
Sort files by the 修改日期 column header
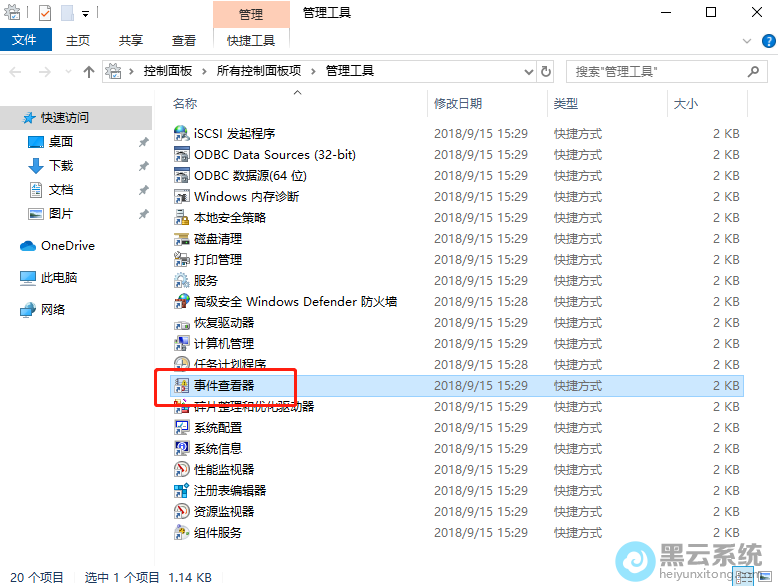coord(458,104)
